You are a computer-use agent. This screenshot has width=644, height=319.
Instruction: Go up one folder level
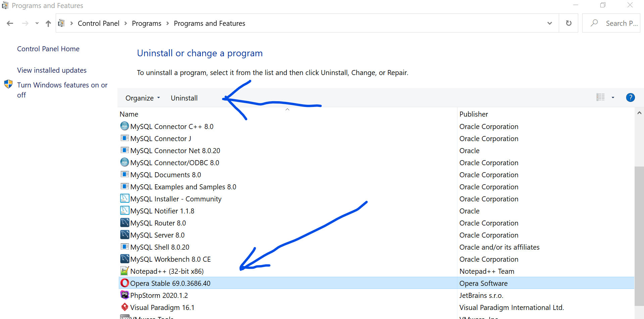pos(48,23)
